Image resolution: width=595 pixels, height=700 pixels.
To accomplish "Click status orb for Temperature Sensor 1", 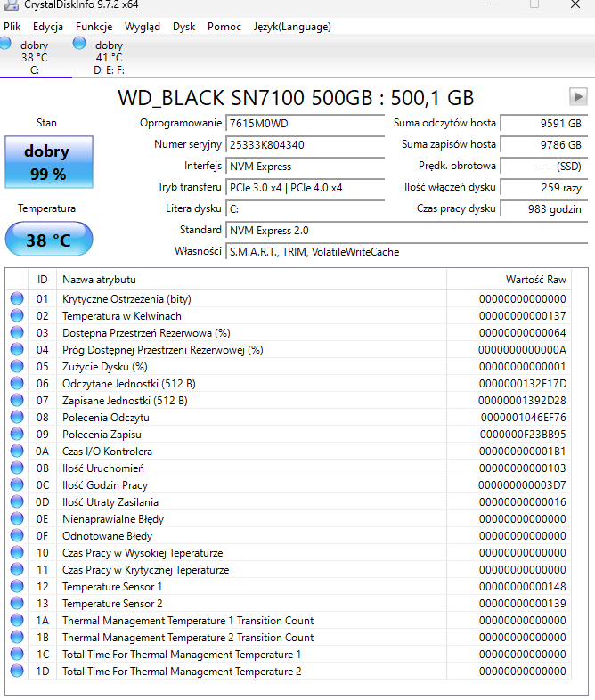I will coord(17,587).
